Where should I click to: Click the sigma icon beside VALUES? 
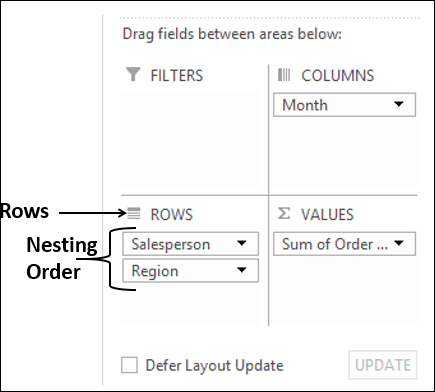(284, 213)
